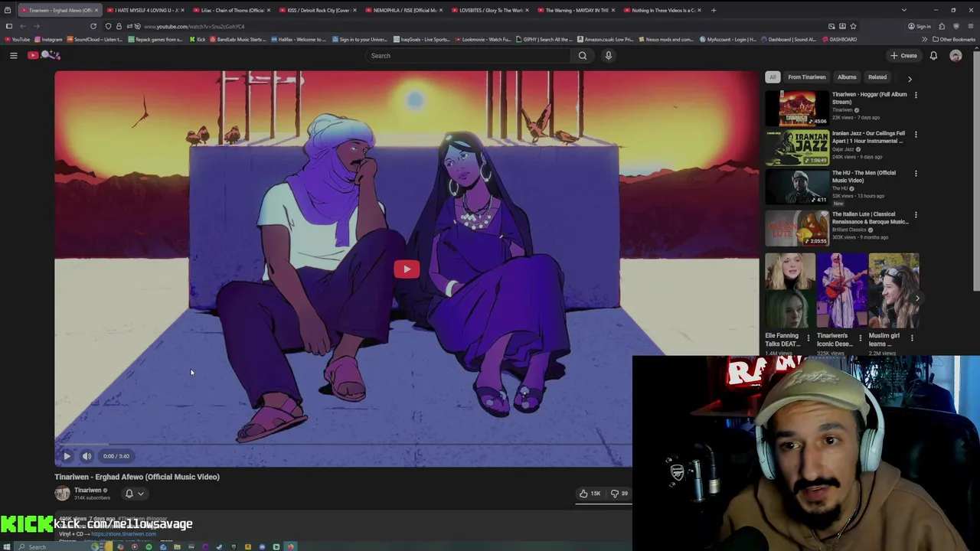Start voice search with the microphone icon
The width and height of the screenshot is (980, 551).
[609, 55]
